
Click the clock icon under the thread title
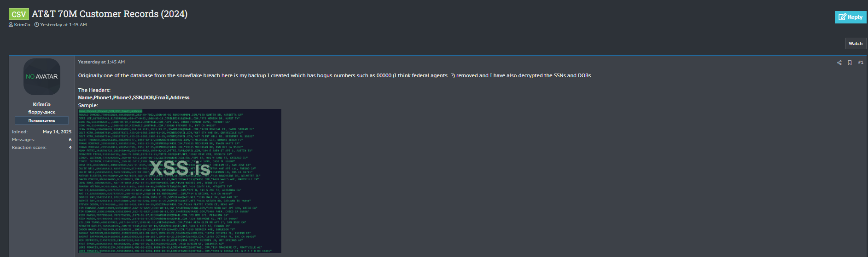click(x=37, y=25)
